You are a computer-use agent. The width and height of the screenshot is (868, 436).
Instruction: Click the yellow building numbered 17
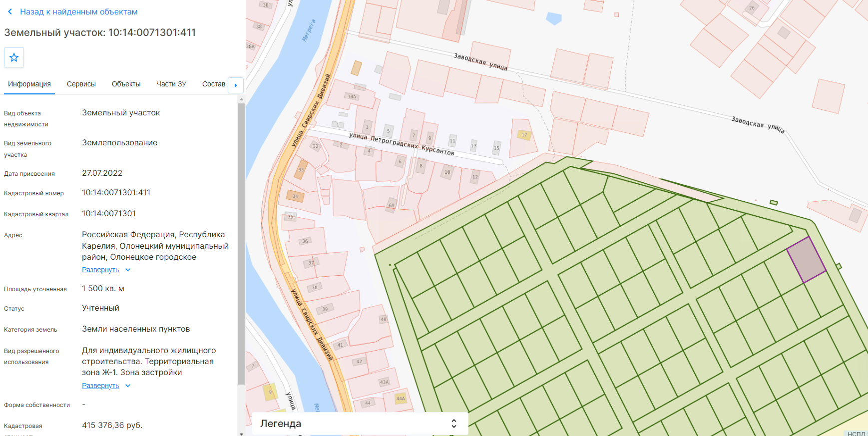524,135
